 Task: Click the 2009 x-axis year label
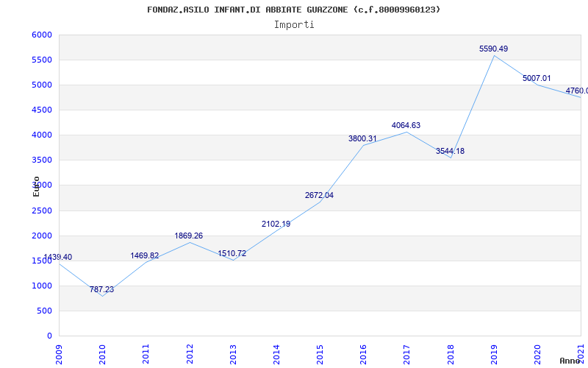59,354
